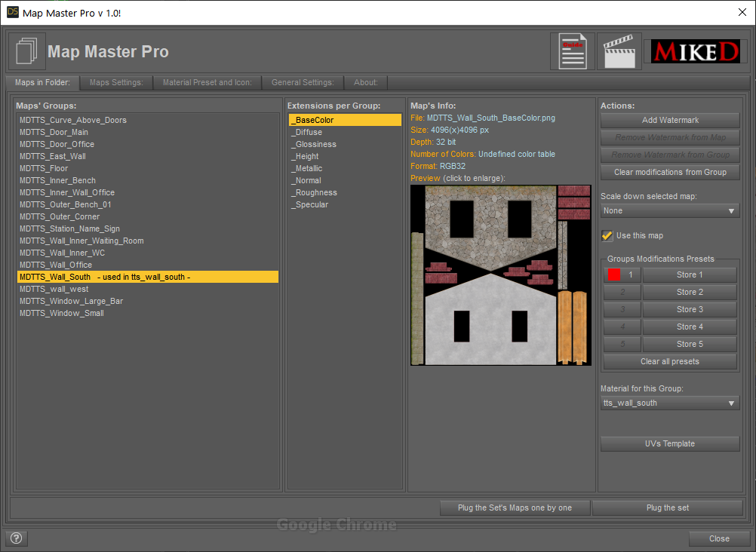Select MDTTS_Door_Office group
756x552 pixels.
pyautogui.click(x=148, y=144)
